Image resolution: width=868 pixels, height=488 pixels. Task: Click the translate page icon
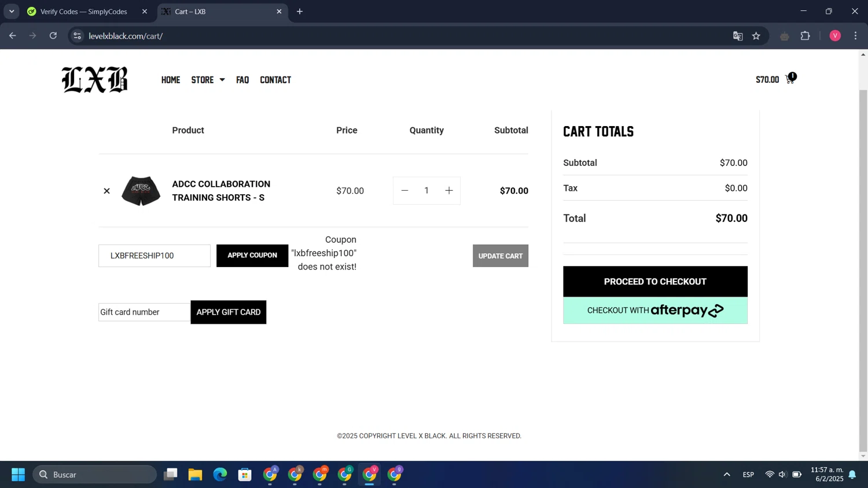(738, 36)
